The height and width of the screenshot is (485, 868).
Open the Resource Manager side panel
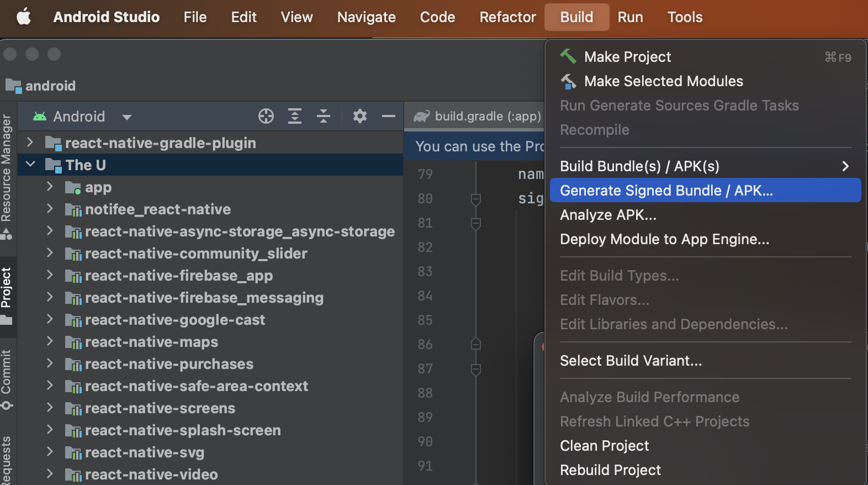tap(7, 171)
